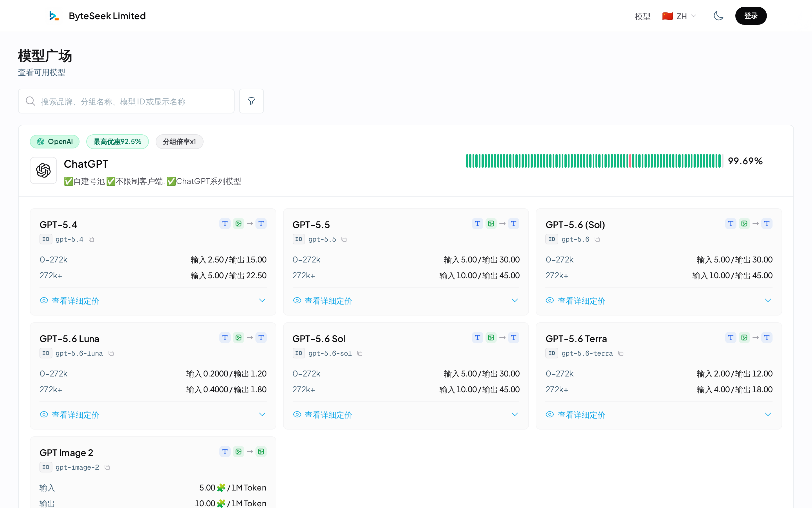Click GPT Image 2 image output modality icon
The height and width of the screenshot is (508, 812).
point(261,452)
